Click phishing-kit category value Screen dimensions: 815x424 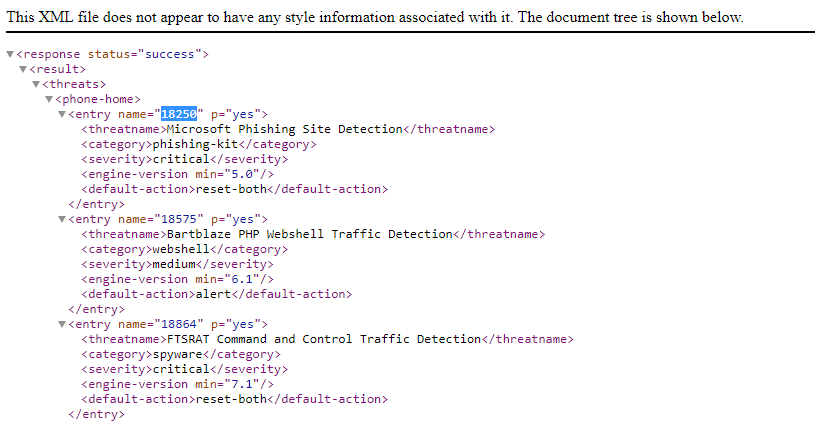(195, 144)
